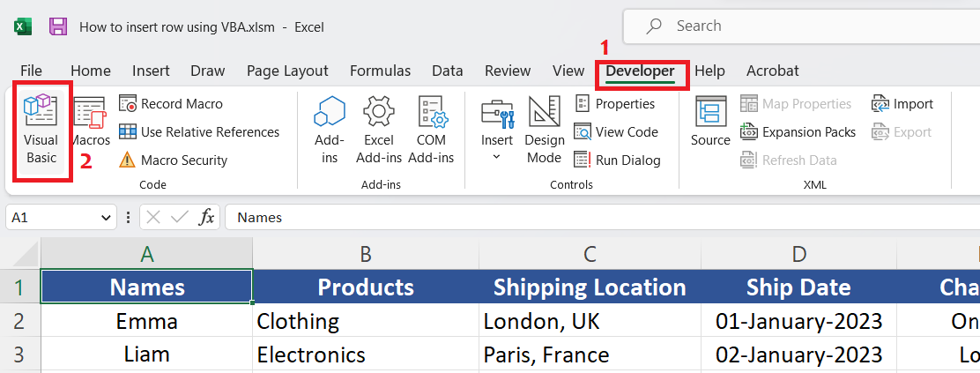Select the column C header
Screen dimensions: 980x373
[590, 254]
